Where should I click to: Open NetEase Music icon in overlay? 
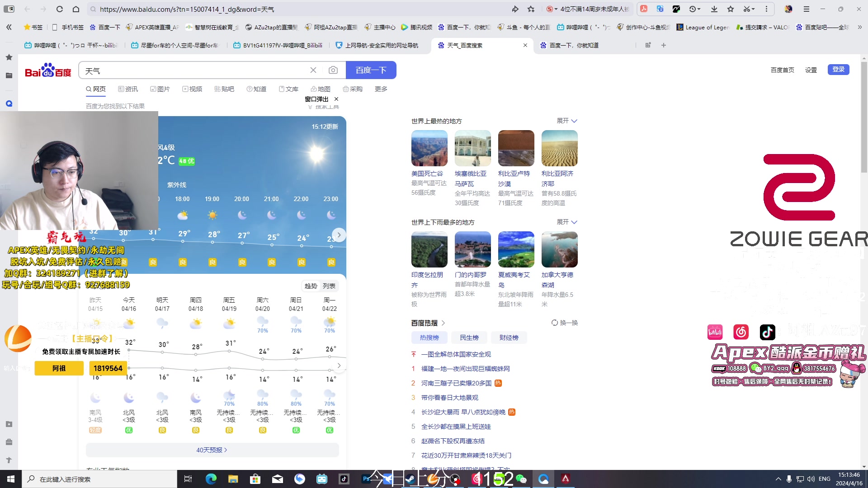(x=741, y=332)
